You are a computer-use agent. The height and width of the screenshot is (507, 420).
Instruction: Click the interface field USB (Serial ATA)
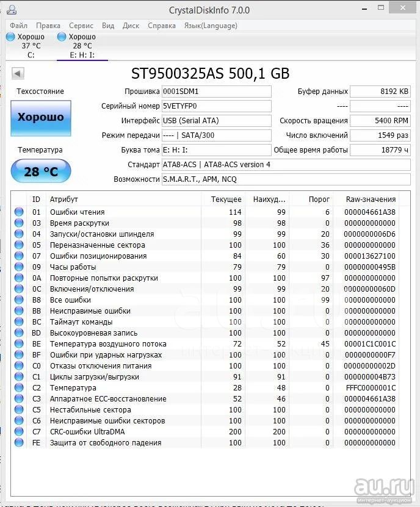[x=217, y=121]
